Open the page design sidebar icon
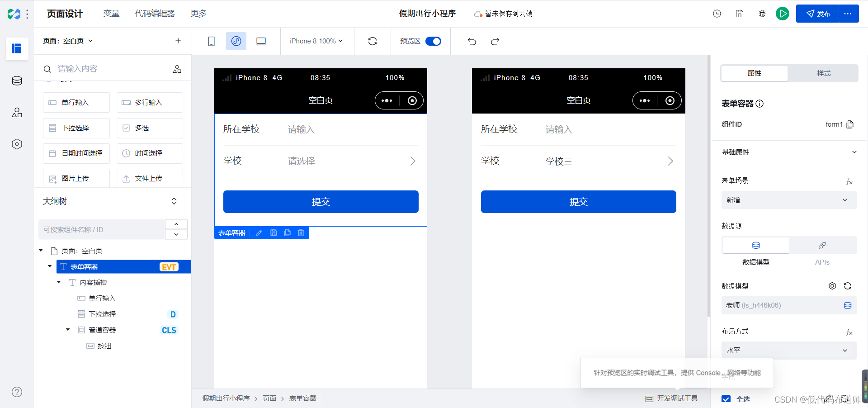 coord(17,48)
